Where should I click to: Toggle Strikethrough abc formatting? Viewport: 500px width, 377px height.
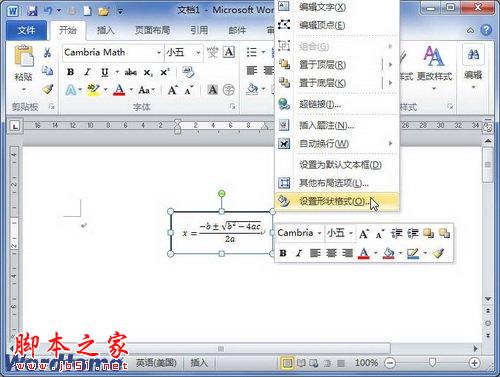(131, 72)
